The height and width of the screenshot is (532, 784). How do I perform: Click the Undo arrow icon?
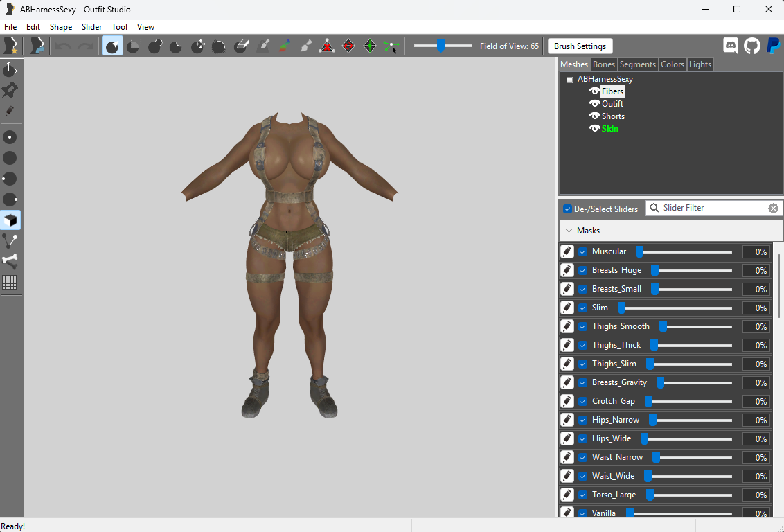click(x=63, y=46)
